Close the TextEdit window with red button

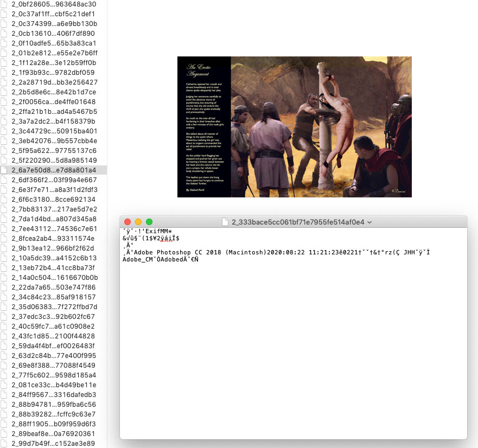click(128, 222)
